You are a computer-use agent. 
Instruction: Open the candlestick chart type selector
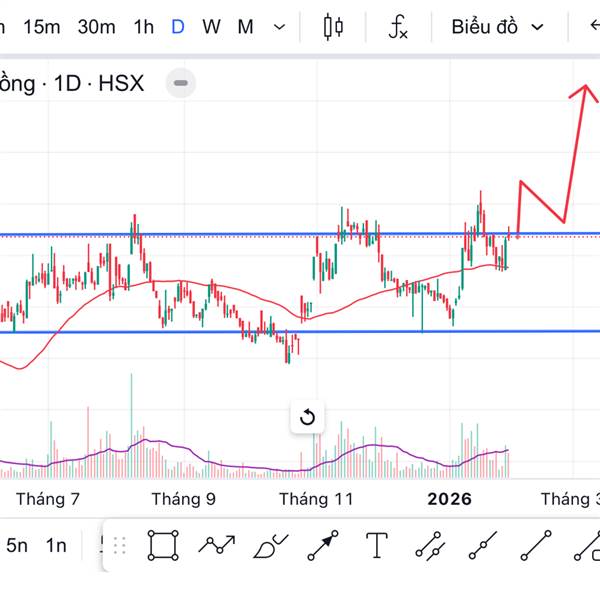(333, 27)
